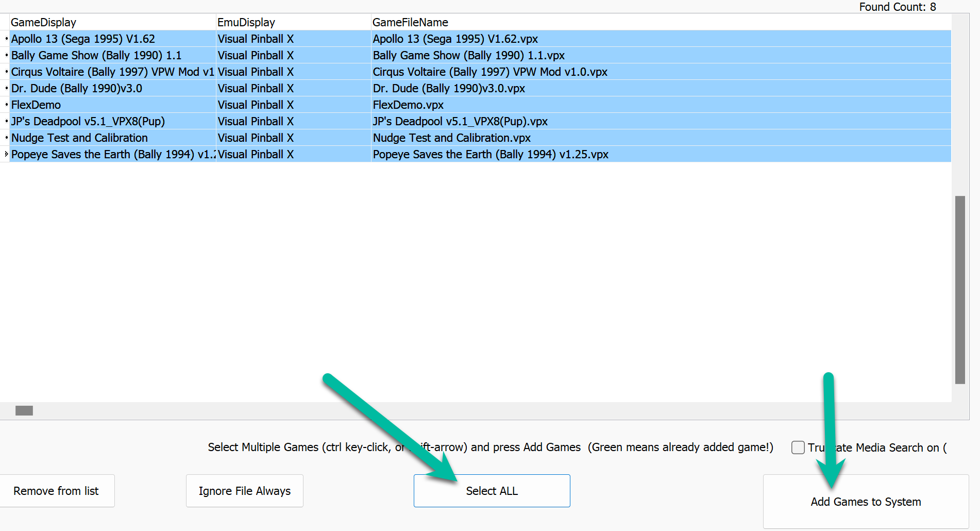Click the GameFileName column header

pos(410,22)
